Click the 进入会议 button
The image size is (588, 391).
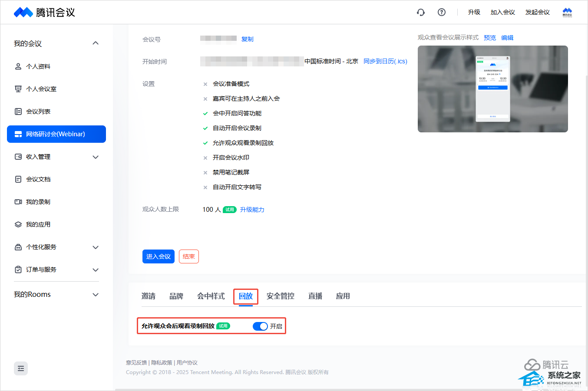(158, 256)
